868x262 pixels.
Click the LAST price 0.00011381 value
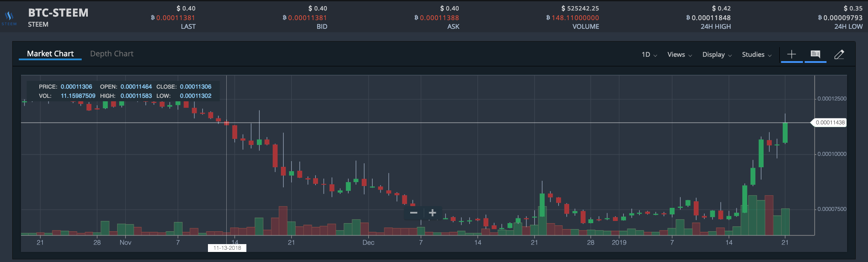point(175,18)
